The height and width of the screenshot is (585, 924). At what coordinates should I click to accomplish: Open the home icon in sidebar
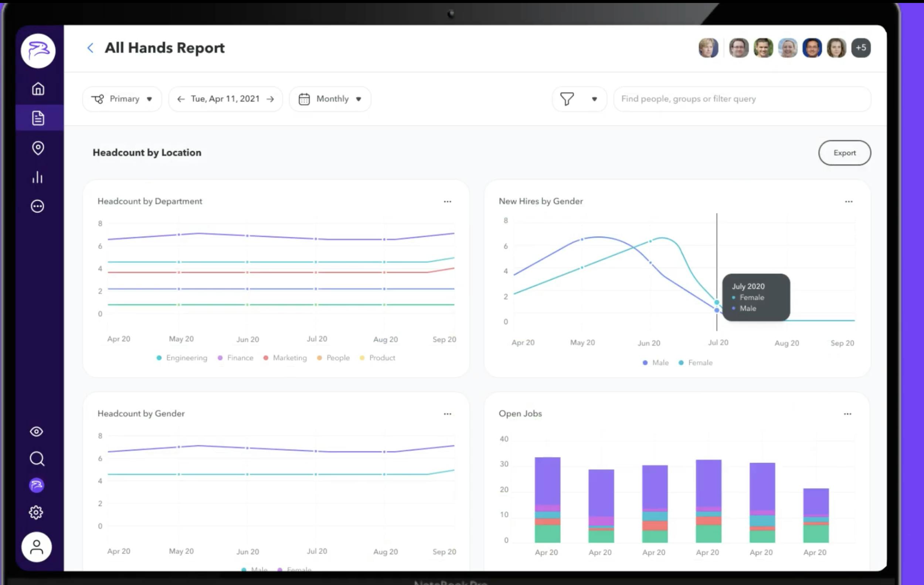pos(38,89)
